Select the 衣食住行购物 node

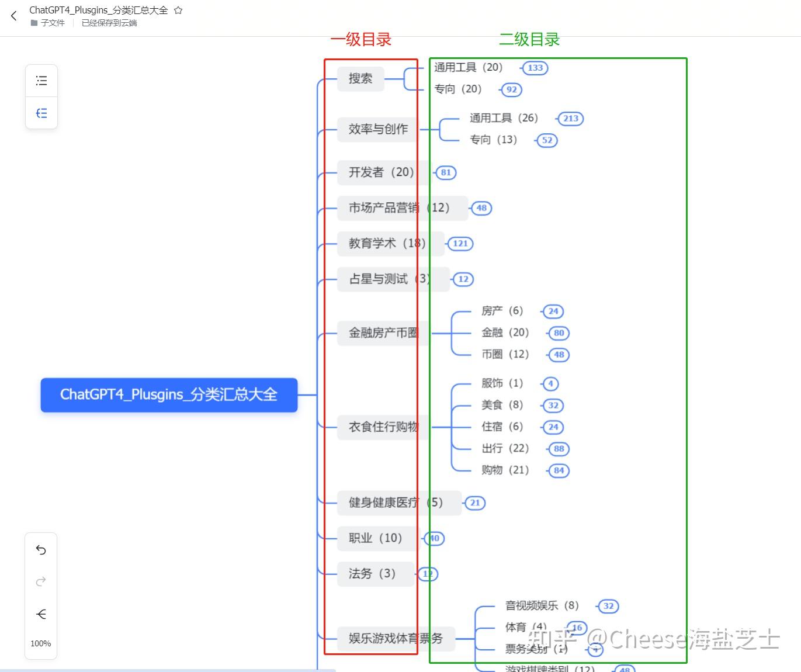(x=383, y=427)
